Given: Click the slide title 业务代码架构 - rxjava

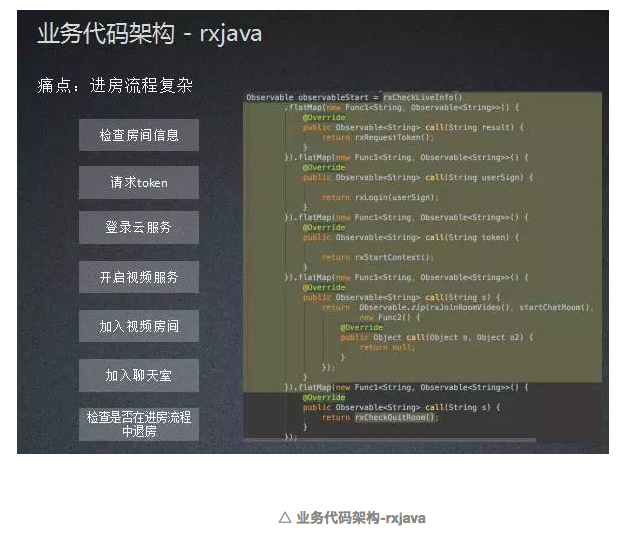Looking at the screenshot, I should click(149, 34).
